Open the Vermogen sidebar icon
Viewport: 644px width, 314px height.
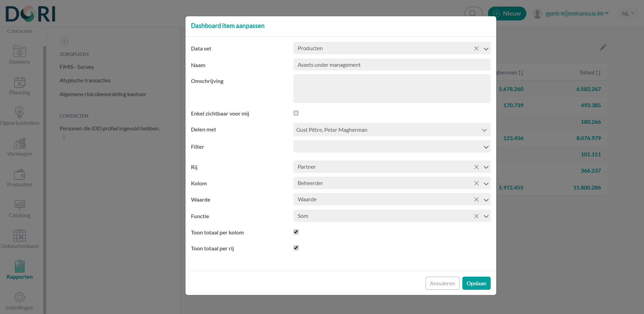(20, 143)
